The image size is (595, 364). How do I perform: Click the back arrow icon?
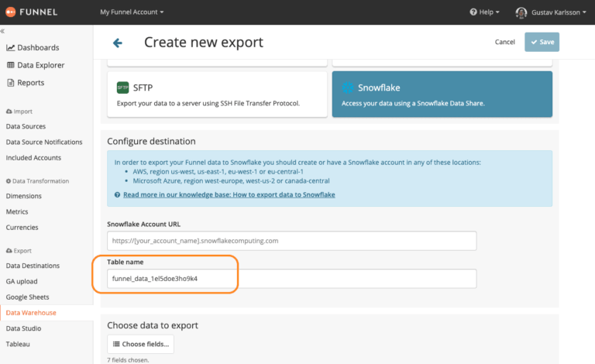click(x=118, y=43)
